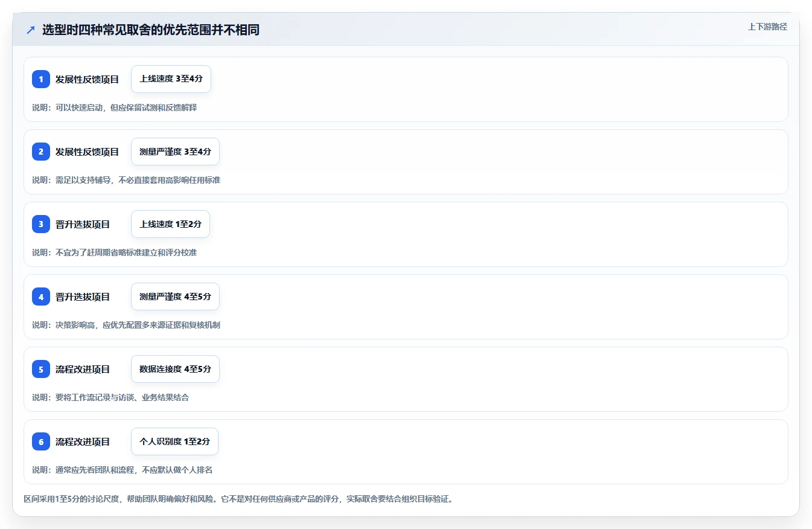Select number badge 2
Screen dimensions: 812x529
pos(41,152)
